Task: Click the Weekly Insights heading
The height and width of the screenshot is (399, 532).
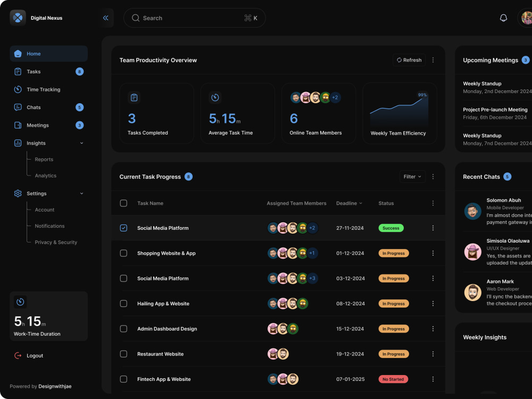Action: point(485,337)
